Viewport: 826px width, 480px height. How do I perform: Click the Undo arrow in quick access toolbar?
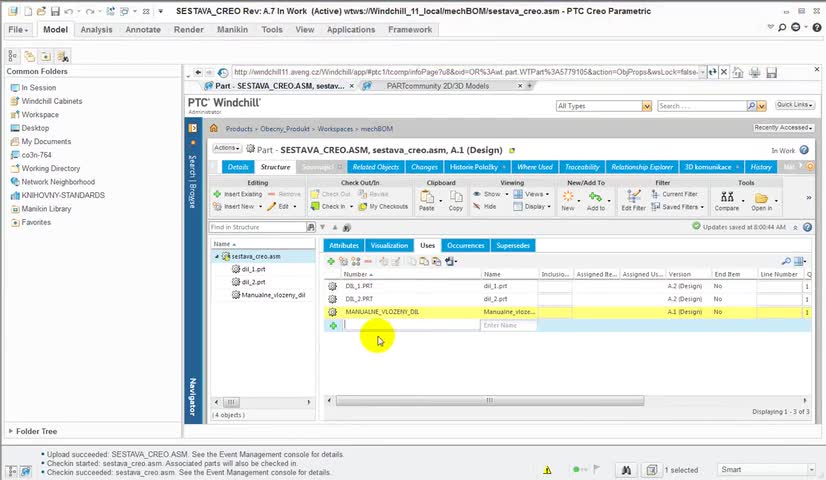coord(68,11)
